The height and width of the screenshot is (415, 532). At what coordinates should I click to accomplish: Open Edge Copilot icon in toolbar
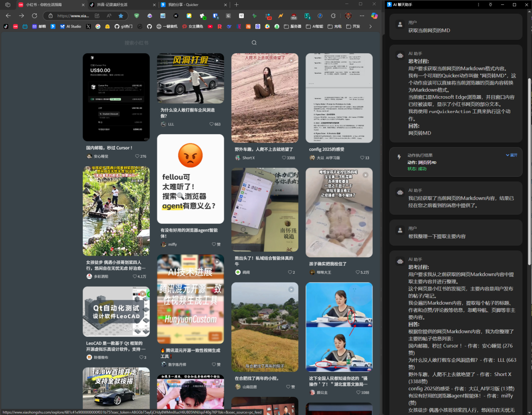coord(375,16)
